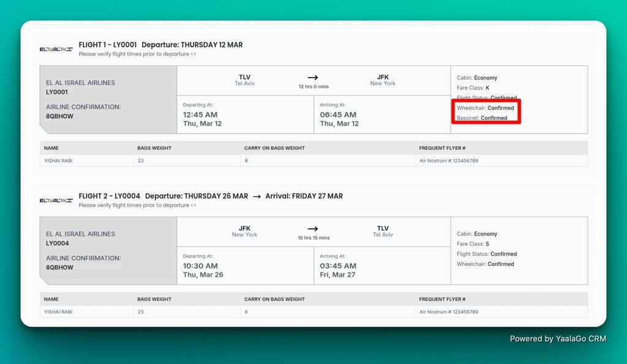627x364 pixels.
Task: Click CARRY ON BAGS WEIGHT header in Flight 2 table
Action: point(274,299)
